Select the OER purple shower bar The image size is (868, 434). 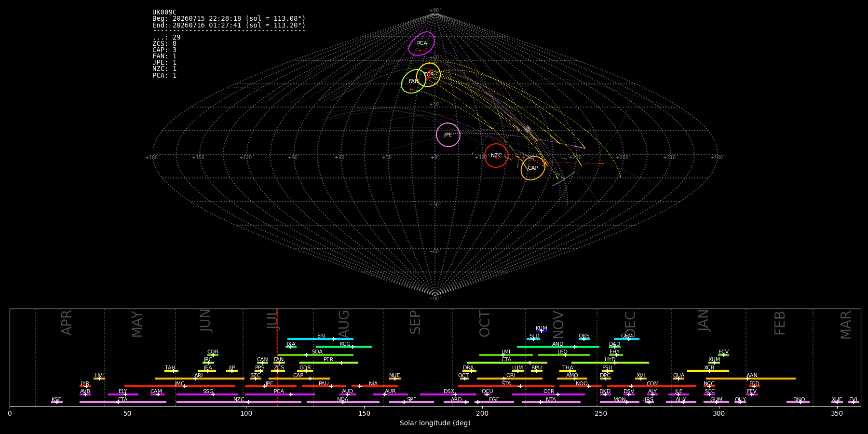548,394
